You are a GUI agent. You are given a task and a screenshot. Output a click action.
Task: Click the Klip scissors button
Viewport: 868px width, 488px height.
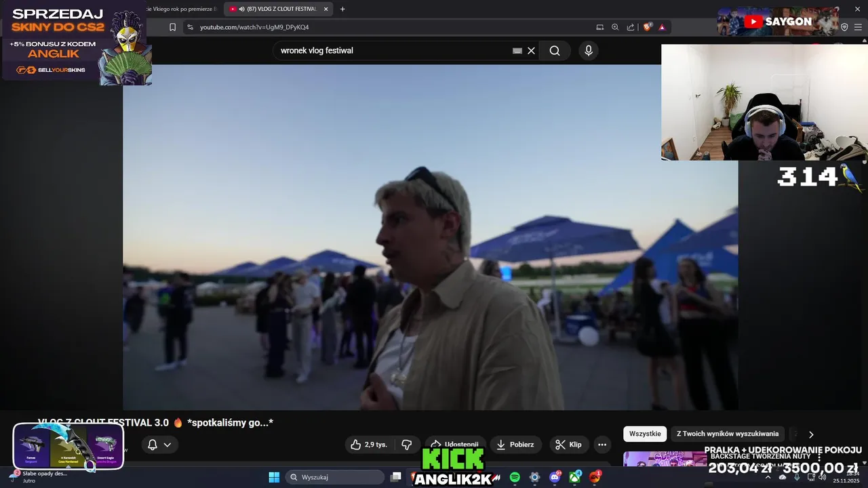(x=569, y=445)
